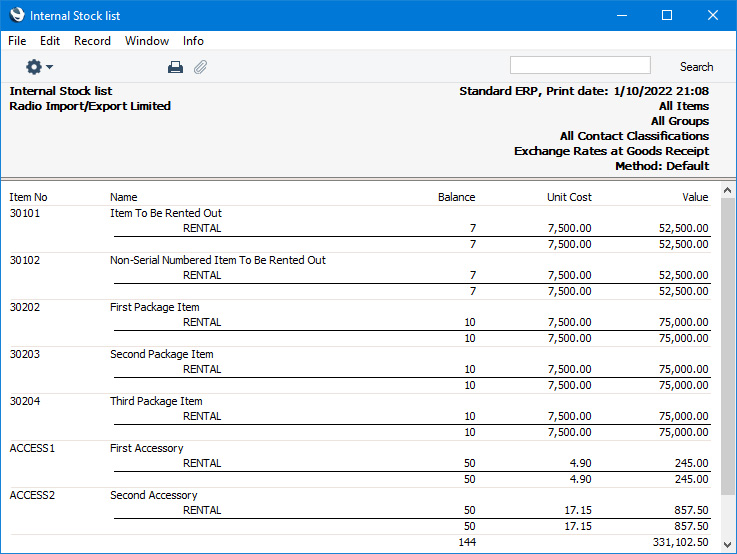Click the 'Unit Cost' column header
The image size is (737, 554).
(569, 197)
